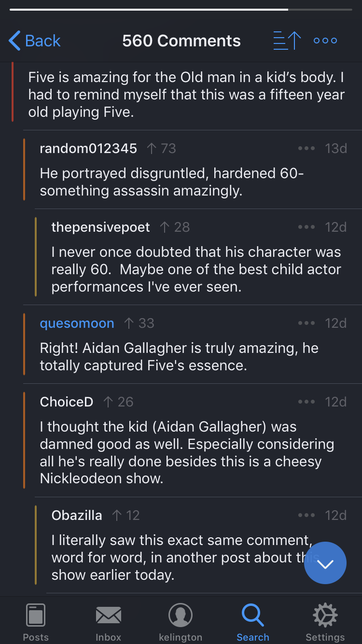362x644 pixels.
Task: Open the three-circle more options menu
Action: (x=325, y=41)
